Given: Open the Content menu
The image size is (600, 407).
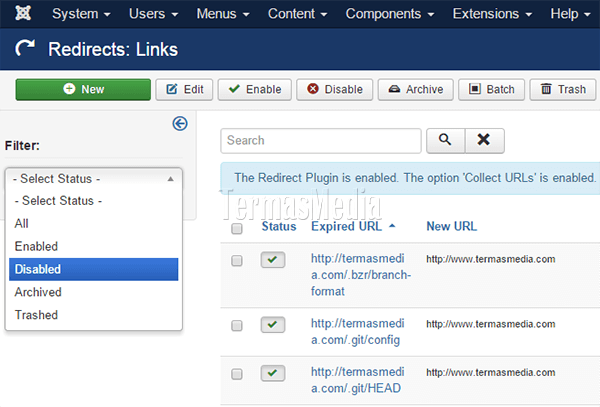Looking at the screenshot, I should (x=297, y=14).
